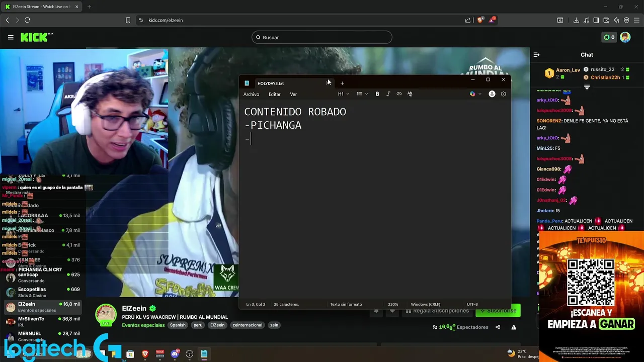
Task: Click the Eventos especiales category link
Action: tap(143, 325)
